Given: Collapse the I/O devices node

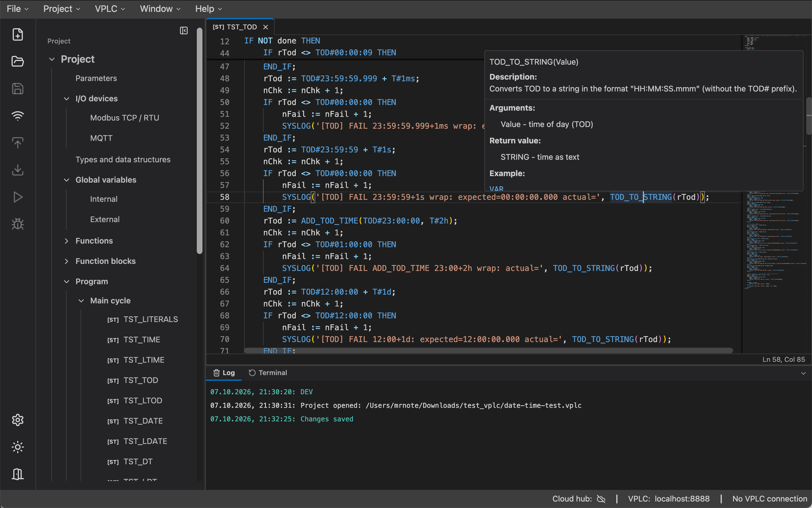Looking at the screenshot, I should click(67, 98).
